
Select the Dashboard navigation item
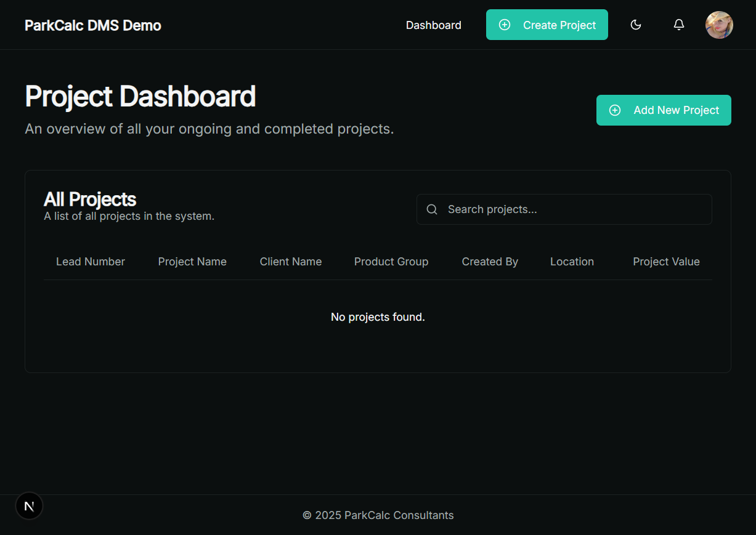click(433, 25)
